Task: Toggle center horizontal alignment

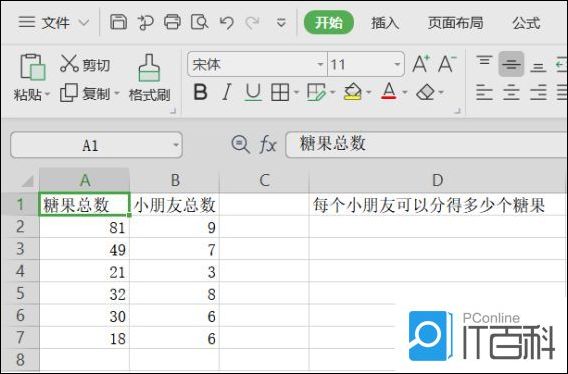Action: pyautogui.click(x=511, y=92)
